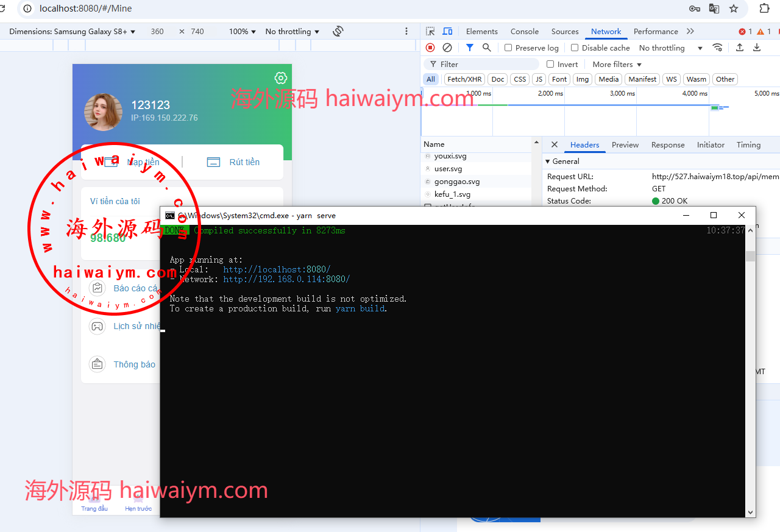This screenshot has height=532, width=780.
Task: Open the More filters dropdown
Action: [617, 65]
